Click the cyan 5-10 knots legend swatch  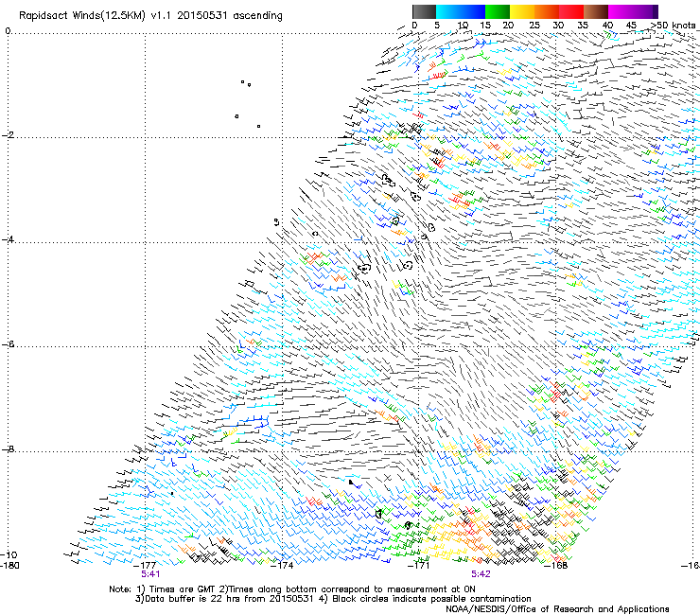tap(448, 11)
